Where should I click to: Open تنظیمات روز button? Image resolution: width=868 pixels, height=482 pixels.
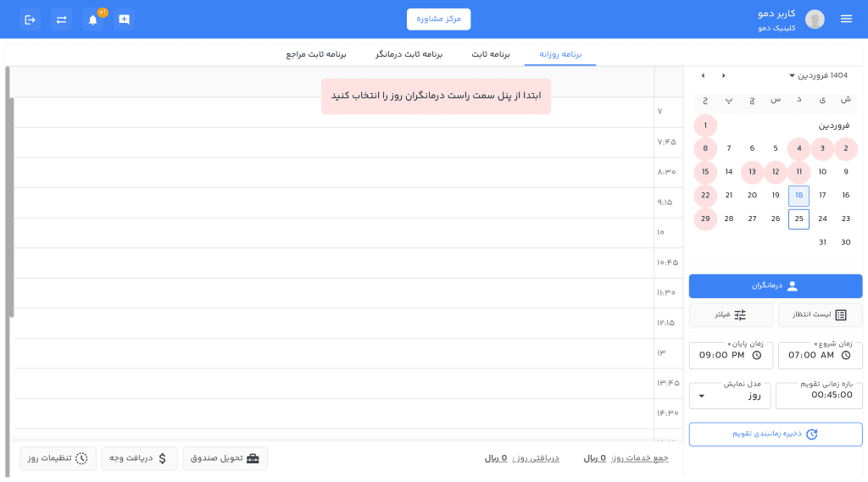58,458
